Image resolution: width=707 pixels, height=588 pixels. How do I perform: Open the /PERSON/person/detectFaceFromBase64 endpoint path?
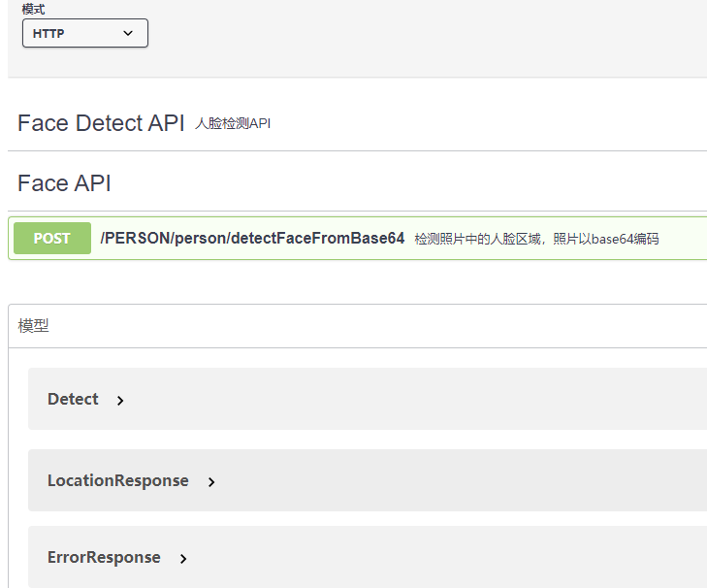pyautogui.click(x=252, y=239)
